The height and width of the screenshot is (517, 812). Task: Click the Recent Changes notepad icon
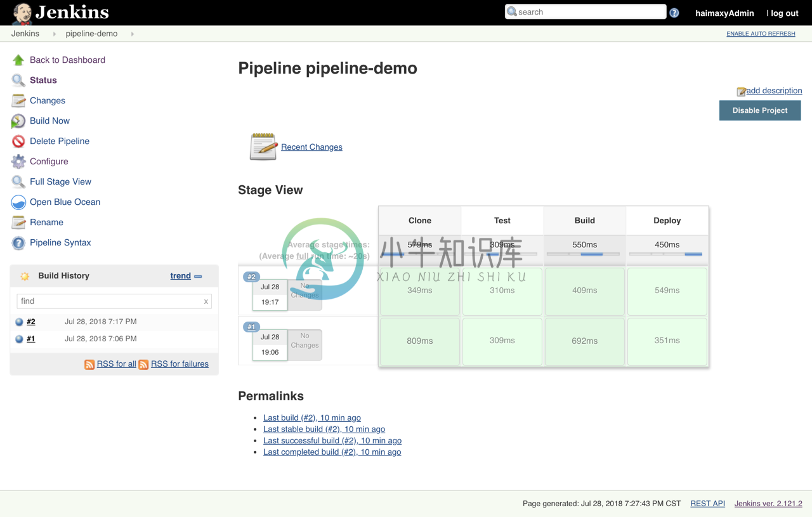[263, 147]
